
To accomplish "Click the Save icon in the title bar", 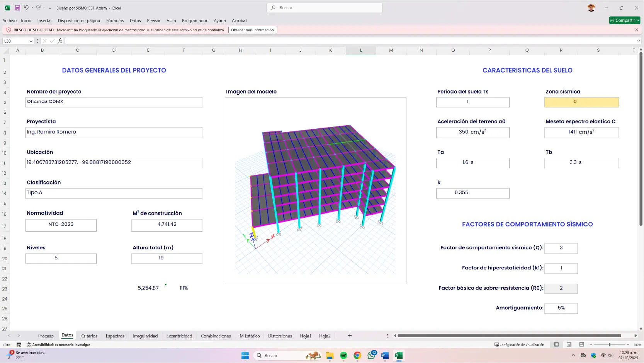I will pos(17,8).
